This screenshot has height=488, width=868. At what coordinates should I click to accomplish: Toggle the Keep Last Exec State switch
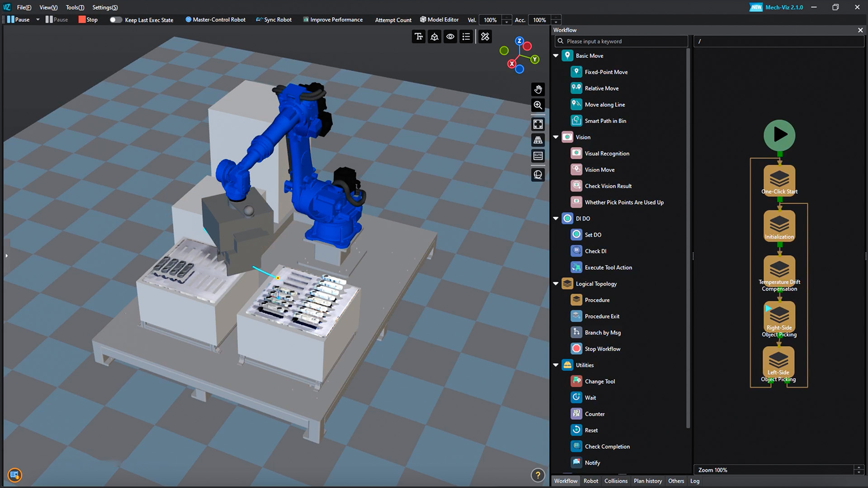pyautogui.click(x=116, y=20)
